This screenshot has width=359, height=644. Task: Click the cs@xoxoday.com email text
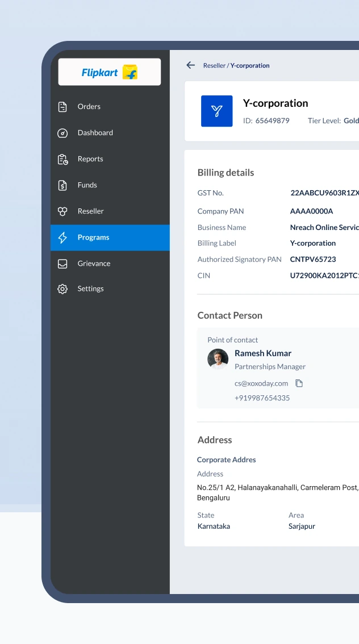pyautogui.click(x=261, y=383)
